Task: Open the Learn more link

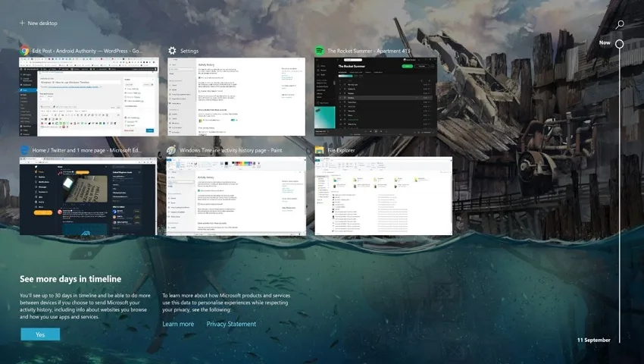Action: (x=178, y=324)
